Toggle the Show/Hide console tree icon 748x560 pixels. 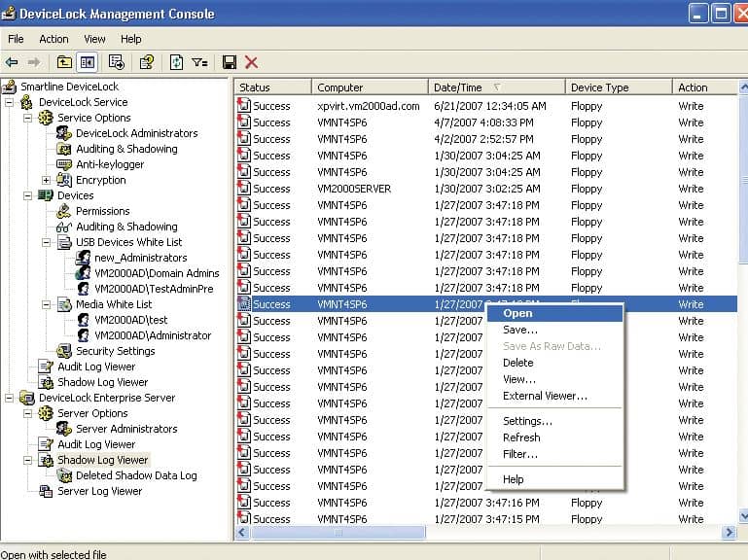pos(88,62)
